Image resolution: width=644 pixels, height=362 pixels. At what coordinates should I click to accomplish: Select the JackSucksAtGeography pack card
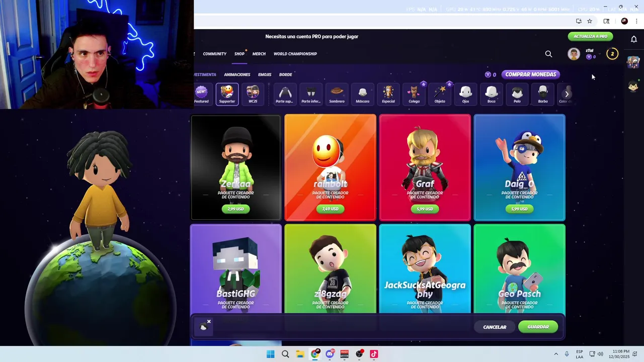coord(425,269)
